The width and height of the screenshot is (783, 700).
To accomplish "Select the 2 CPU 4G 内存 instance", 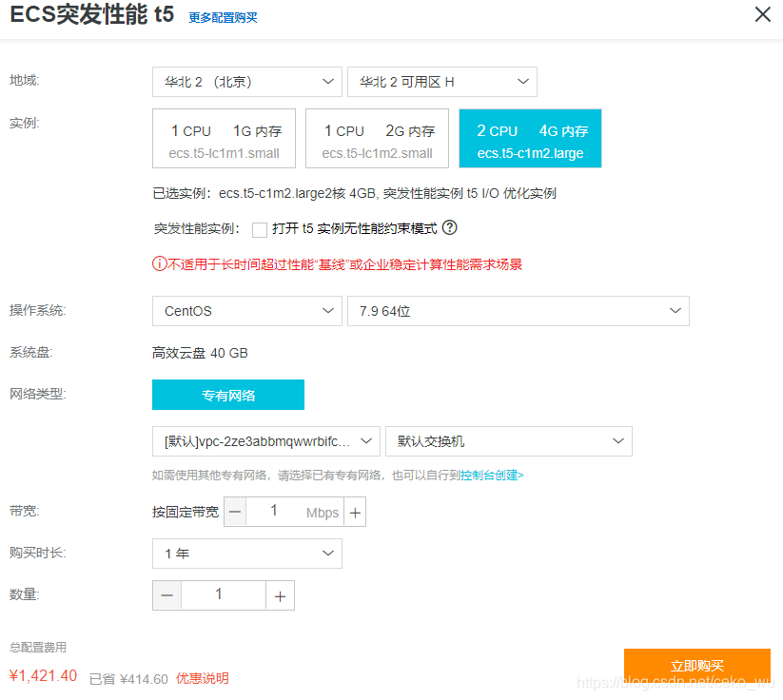I will (x=530, y=139).
